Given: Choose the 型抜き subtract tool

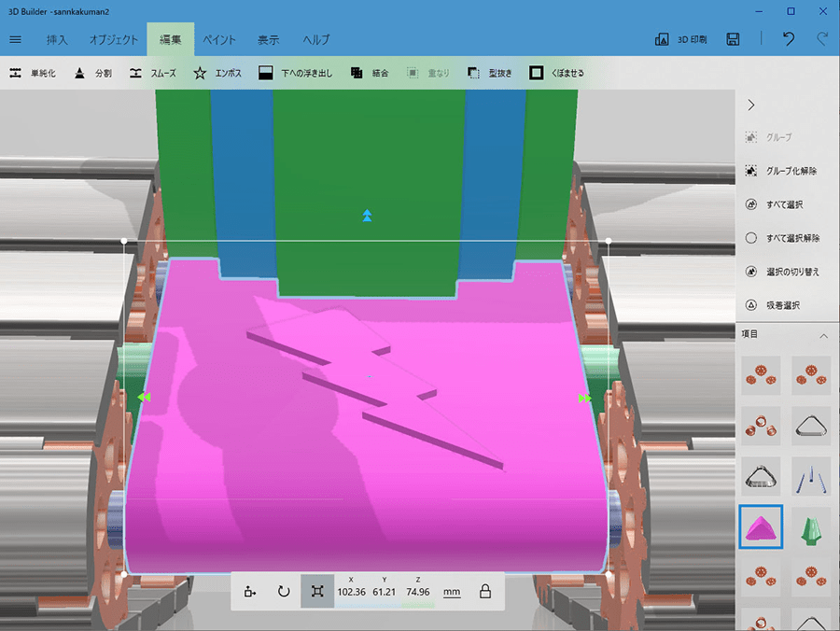Looking at the screenshot, I should click(x=490, y=74).
